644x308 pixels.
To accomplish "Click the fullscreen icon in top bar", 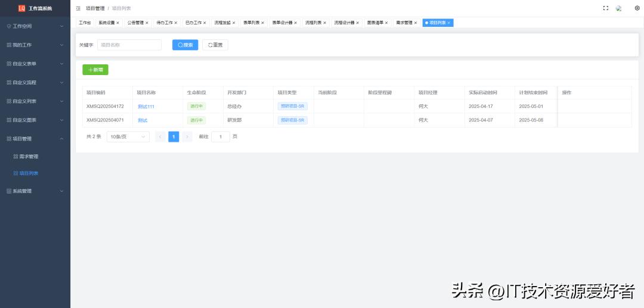I will [x=606, y=8].
